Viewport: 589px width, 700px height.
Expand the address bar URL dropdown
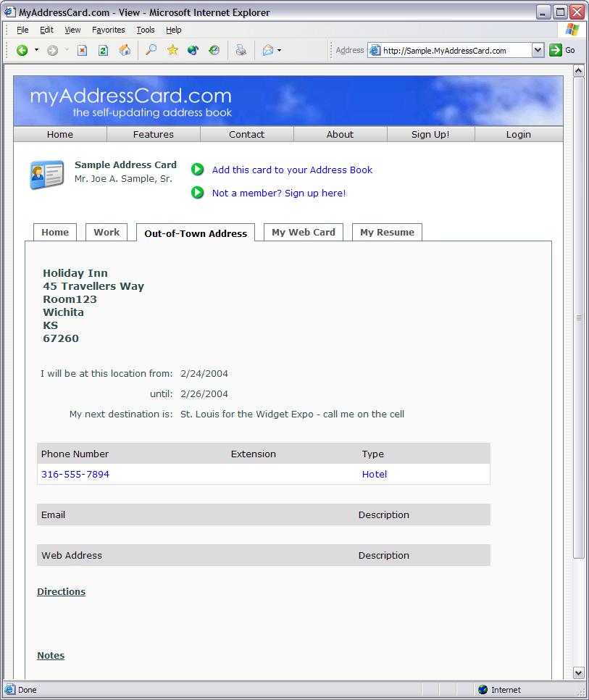pyautogui.click(x=538, y=50)
